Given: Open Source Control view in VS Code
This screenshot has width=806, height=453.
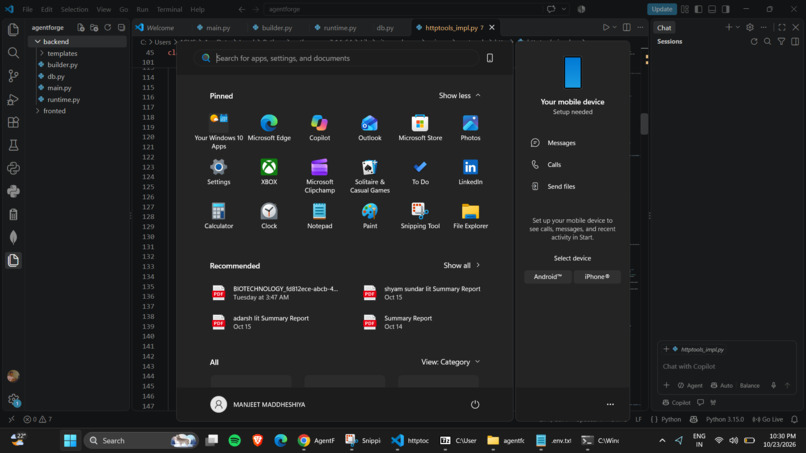Looking at the screenshot, I should (x=13, y=76).
